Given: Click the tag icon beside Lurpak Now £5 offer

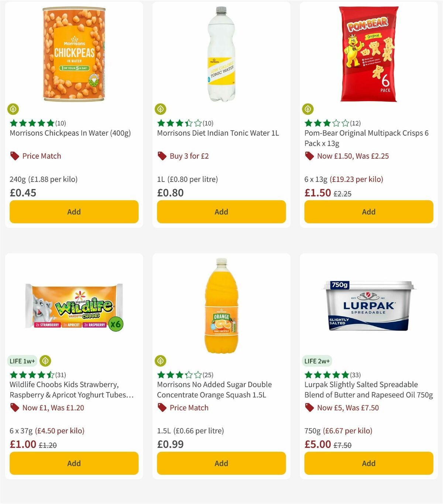Looking at the screenshot, I should click(309, 408).
